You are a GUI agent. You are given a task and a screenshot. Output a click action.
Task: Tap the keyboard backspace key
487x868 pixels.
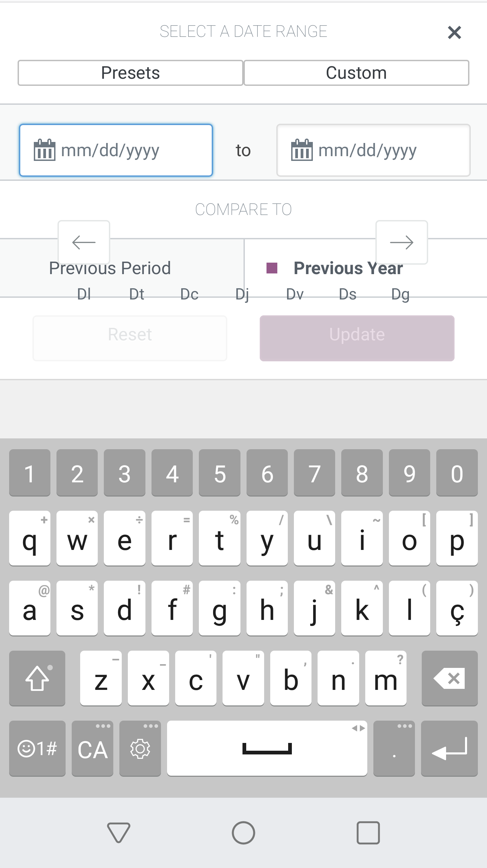point(449,678)
